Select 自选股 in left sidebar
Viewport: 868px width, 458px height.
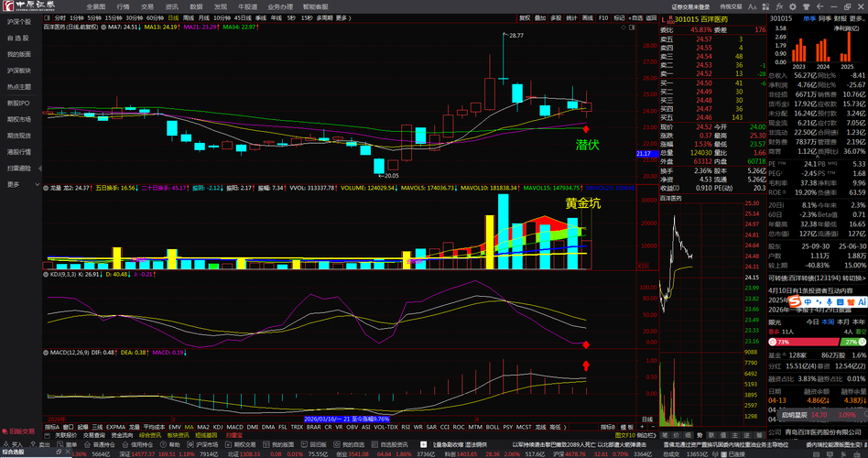17,38
